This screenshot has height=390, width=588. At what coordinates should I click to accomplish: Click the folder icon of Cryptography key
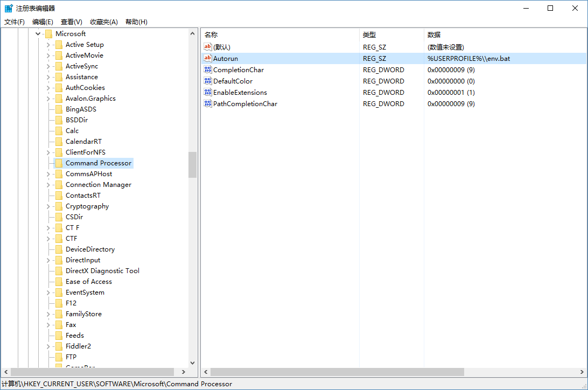click(59, 206)
